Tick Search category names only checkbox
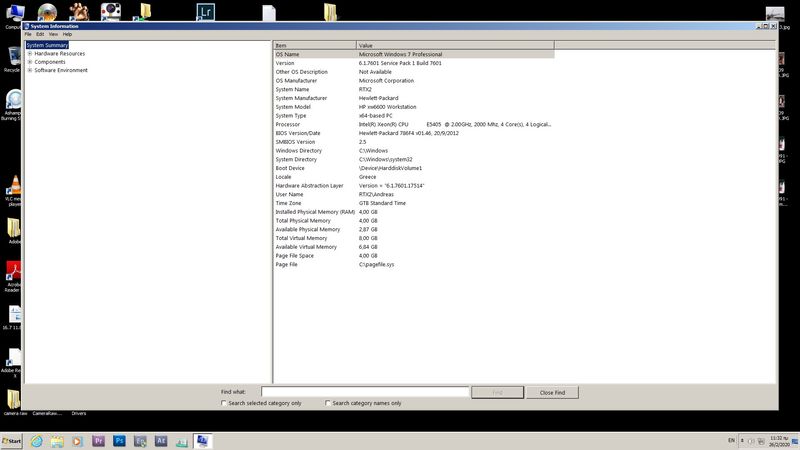The height and width of the screenshot is (450, 800). coord(328,403)
